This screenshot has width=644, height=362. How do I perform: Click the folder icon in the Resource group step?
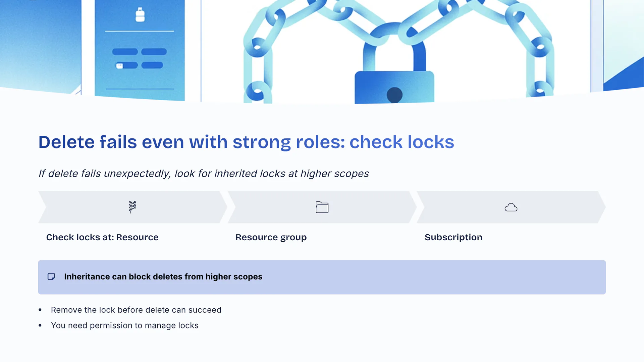[x=322, y=207]
